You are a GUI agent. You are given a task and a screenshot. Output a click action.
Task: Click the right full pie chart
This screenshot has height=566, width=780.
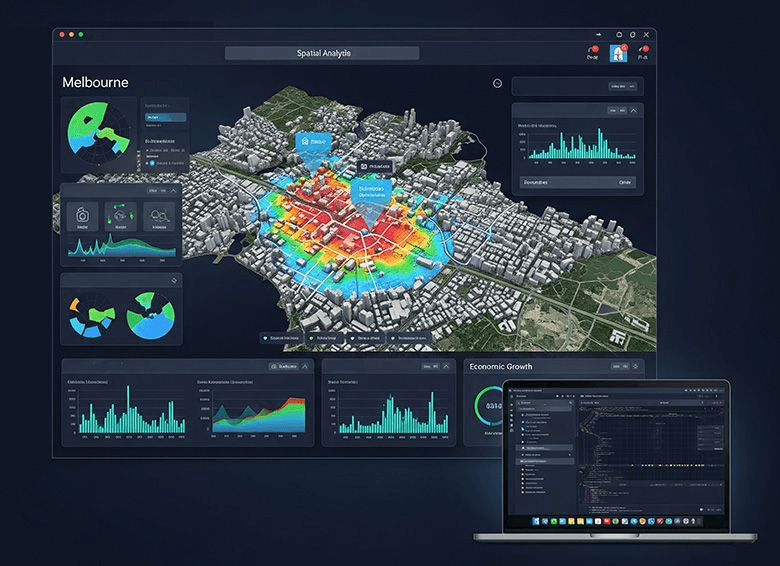pyautogui.click(x=150, y=315)
